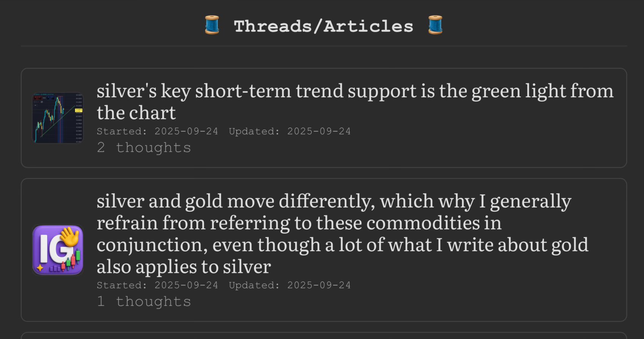This screenshot has height=339, width=644.
Task: Click divider line below Threads/Articles heading
Action: coord(323,46)
